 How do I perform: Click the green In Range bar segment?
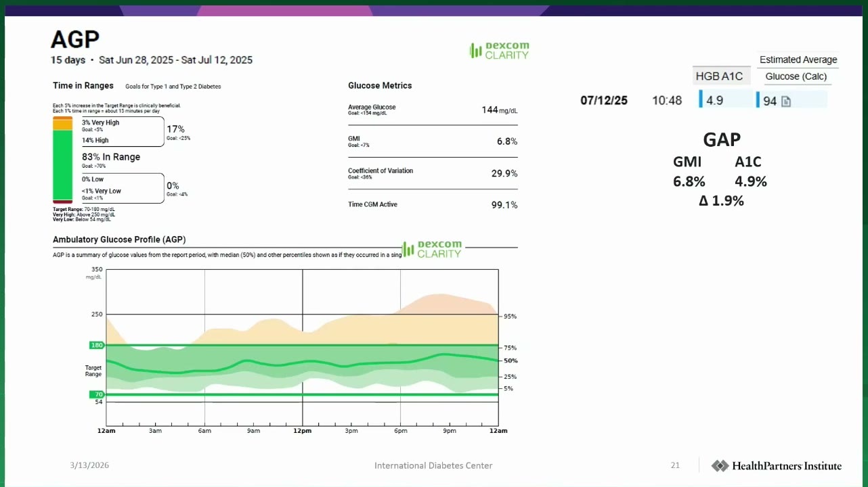point(62,164)
